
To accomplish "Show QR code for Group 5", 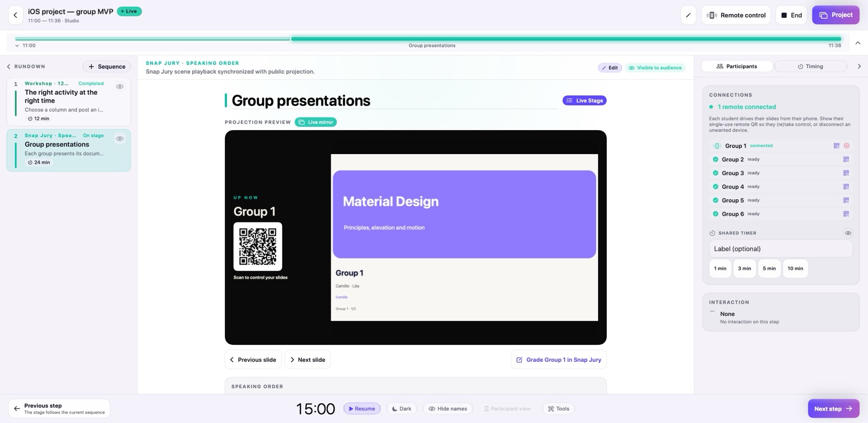I will (x=846, y=200).
